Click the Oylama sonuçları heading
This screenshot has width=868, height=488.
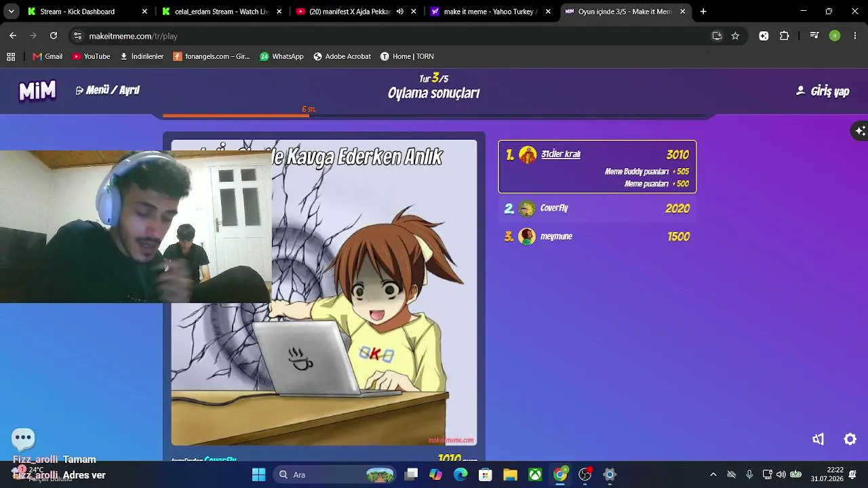coord(434,93)
